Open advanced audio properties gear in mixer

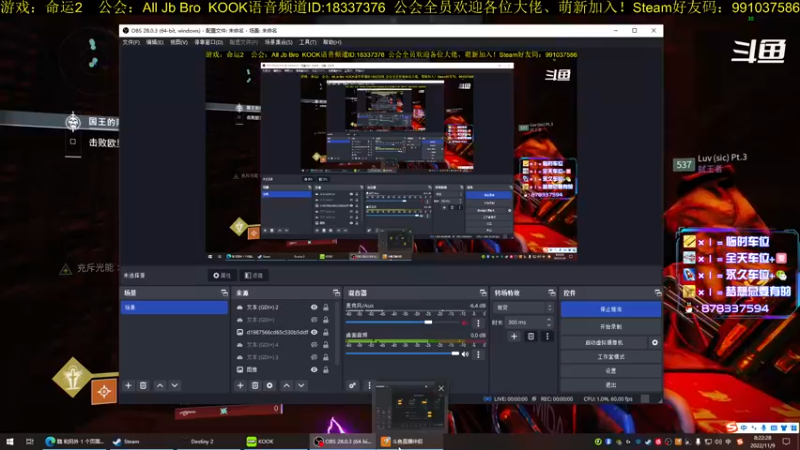click(353, 386)
